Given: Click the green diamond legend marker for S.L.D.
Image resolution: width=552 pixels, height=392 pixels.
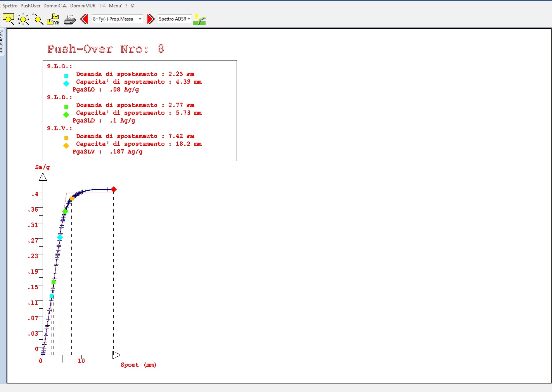Looking at the screenshot, I should pyautogui.click(x=66, y=114).
